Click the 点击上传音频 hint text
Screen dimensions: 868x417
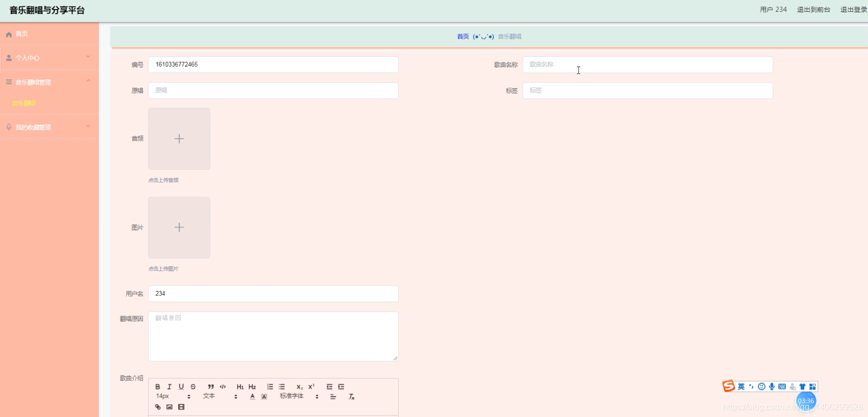pyautogui.click(x=163, y=180)
